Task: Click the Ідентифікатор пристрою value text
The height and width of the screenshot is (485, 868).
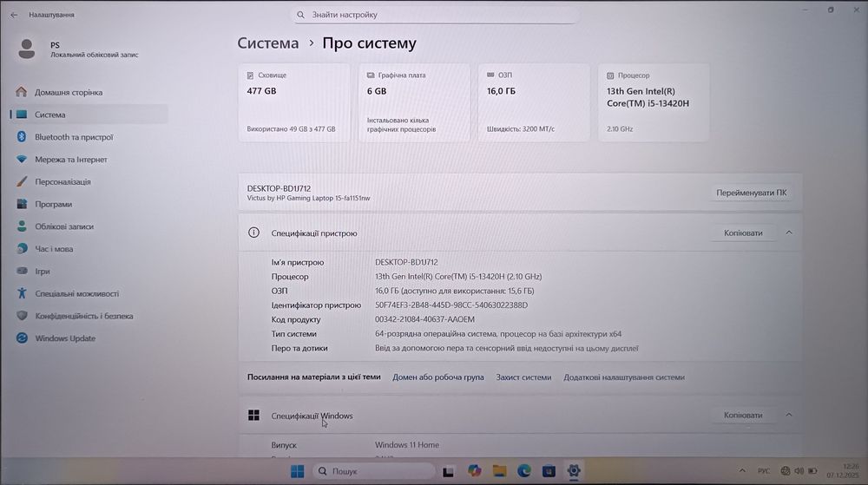Action: pyautogui.click(x=451, y=305)
